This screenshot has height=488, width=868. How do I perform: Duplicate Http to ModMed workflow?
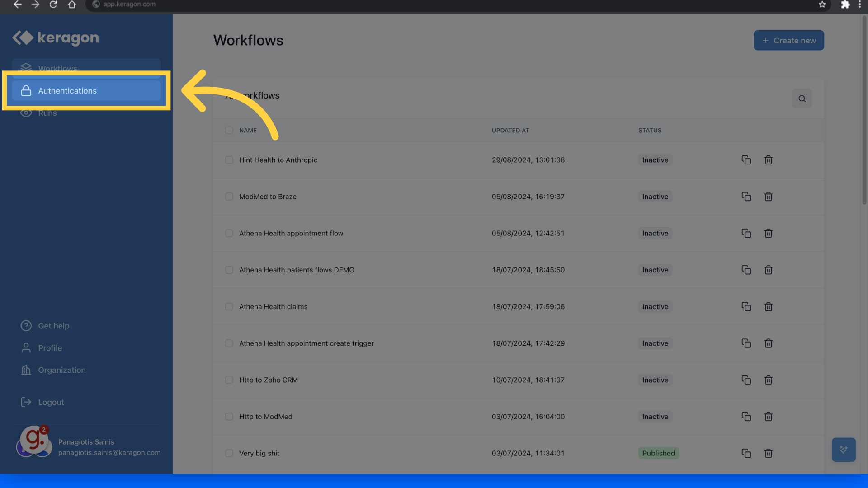pos(746,417)
